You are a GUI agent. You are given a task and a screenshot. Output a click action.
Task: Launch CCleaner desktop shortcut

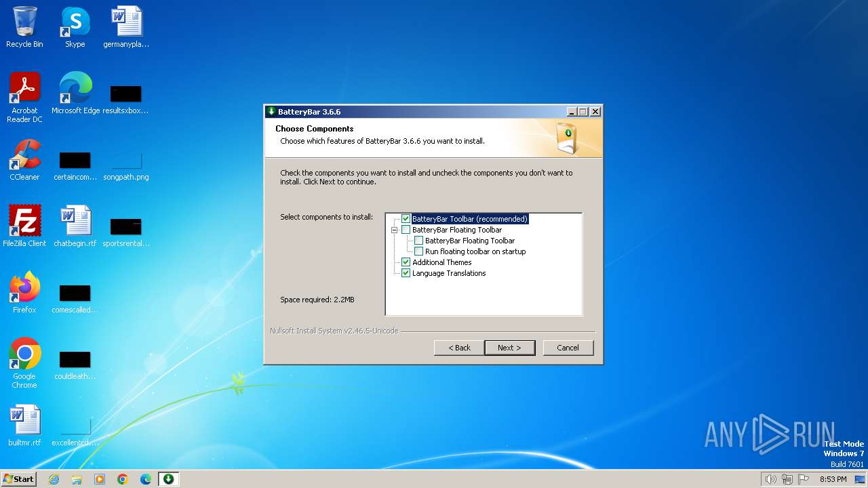click(24, 160)
